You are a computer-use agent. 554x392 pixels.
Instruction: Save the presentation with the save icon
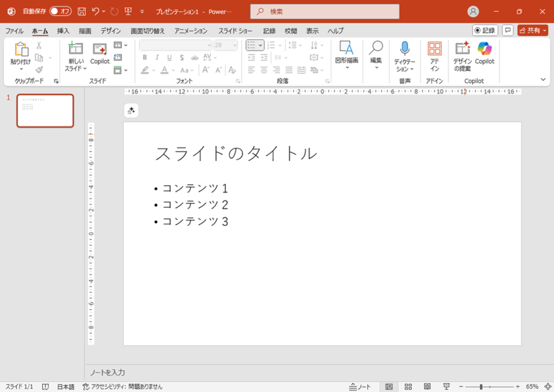point(82,11)
